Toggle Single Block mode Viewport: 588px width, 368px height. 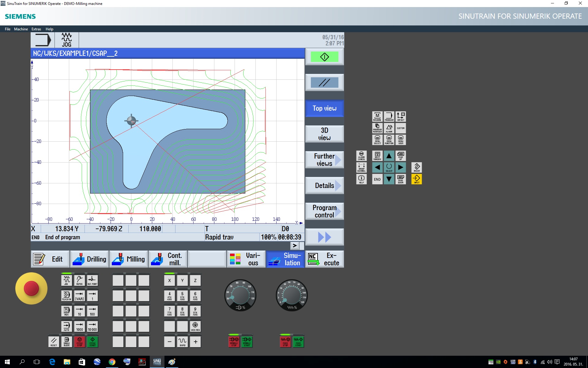tap(66, 341)
